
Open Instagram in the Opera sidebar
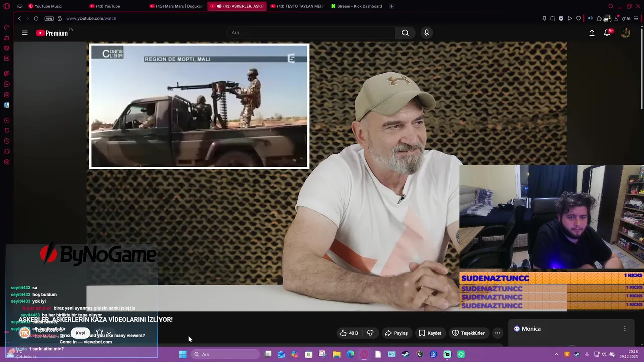click(x=7, y=95)
